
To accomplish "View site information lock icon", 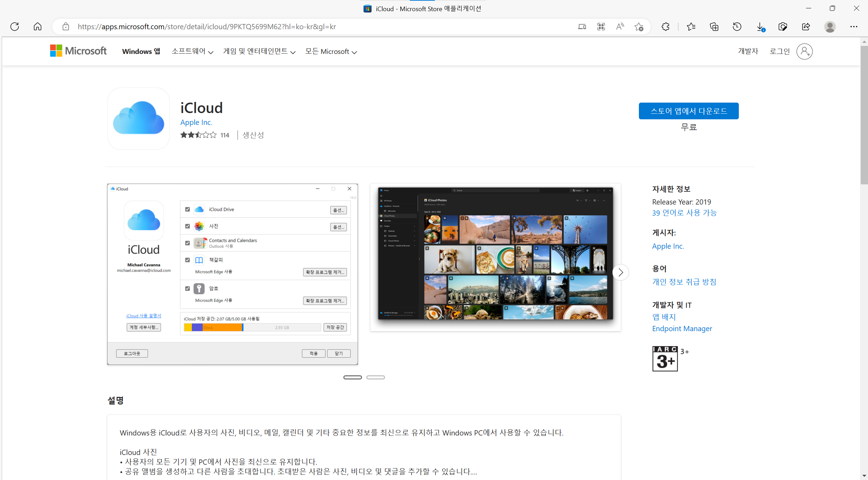I will [66, 27].
